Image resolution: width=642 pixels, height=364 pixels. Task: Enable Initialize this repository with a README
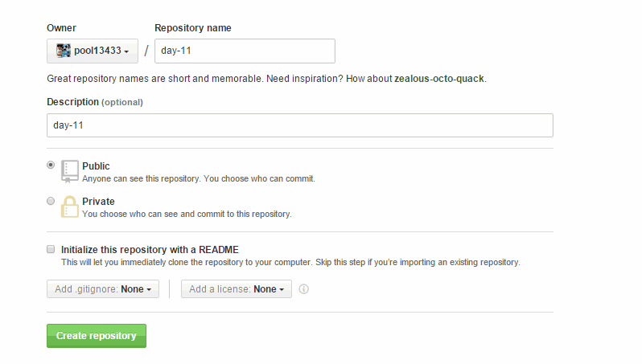[51, 249]
